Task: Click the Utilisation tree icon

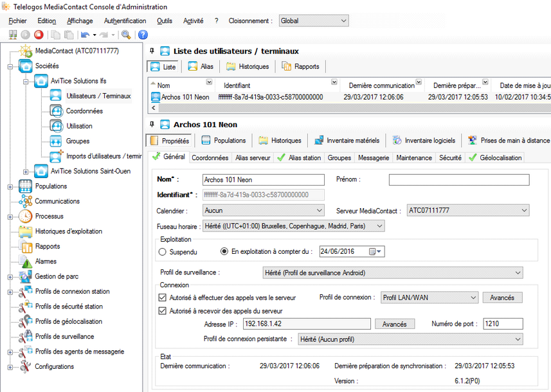Action: pyautogui.click(x=56, y=126)
